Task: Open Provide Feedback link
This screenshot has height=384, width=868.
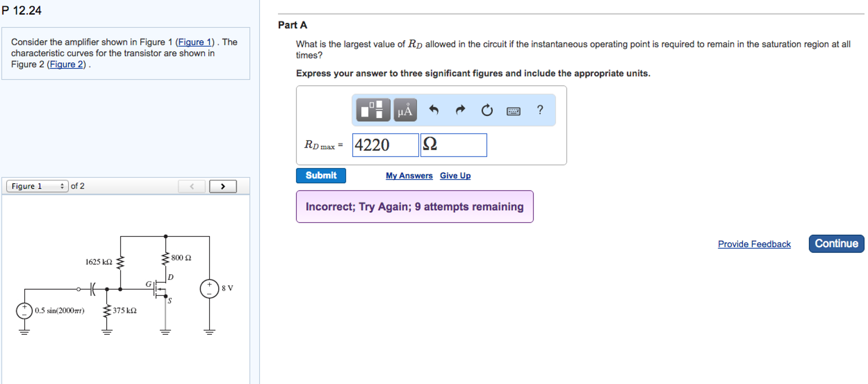Action: pyautogui.click(x=754, y=244)
